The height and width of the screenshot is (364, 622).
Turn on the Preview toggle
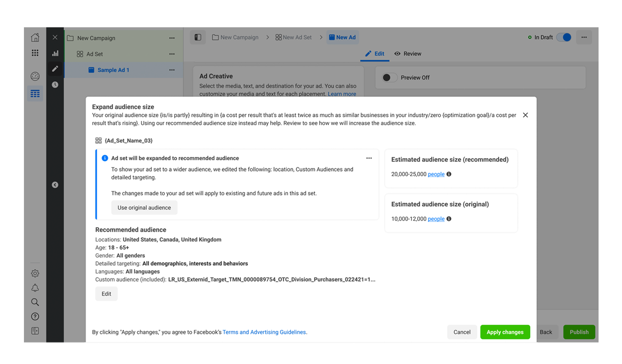(x=390, y=77)
